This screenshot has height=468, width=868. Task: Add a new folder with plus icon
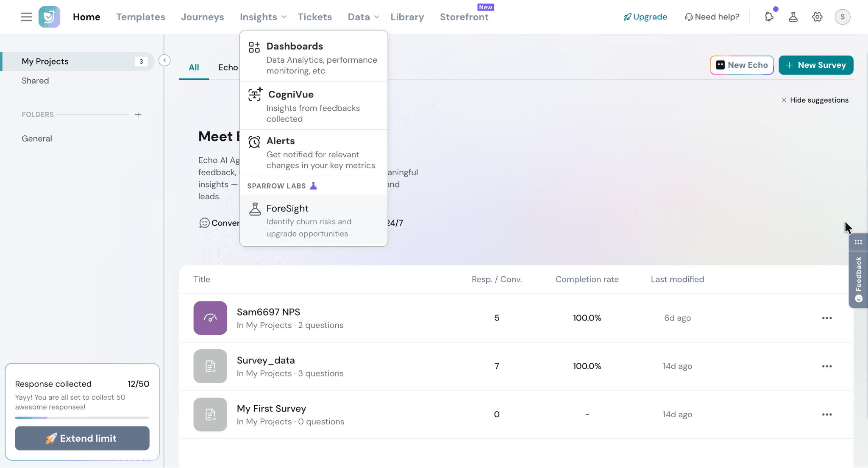(x=138, y=114)
